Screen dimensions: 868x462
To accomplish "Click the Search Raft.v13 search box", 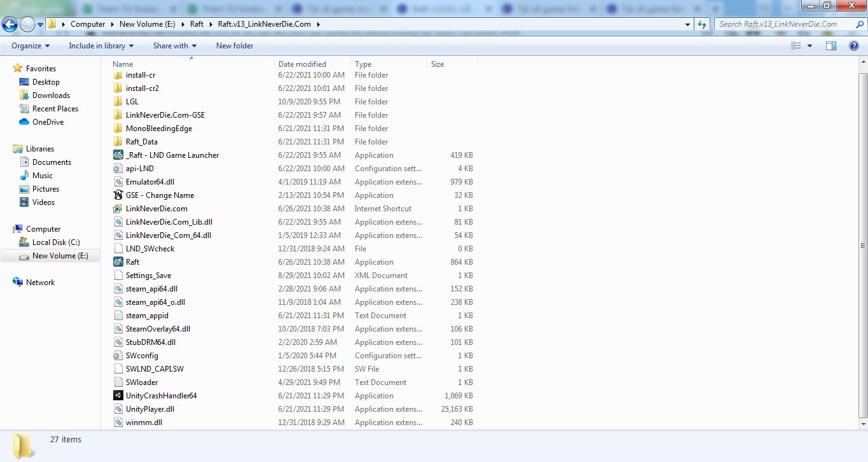I will (782, 24).
